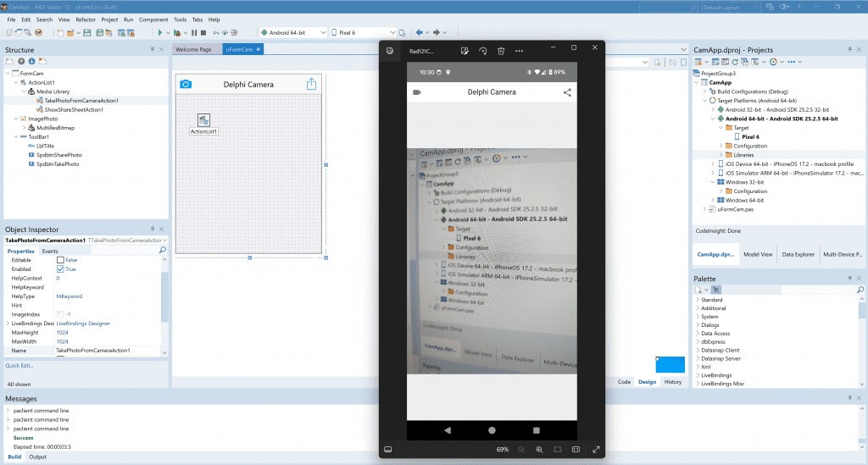Click the delete trash icon in photo viewer
Screen dimensions: 868x465
pos(501,51)
